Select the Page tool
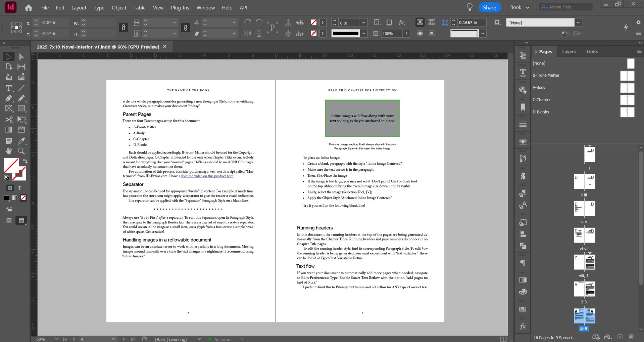Image resolution: width=644 pixels, height=342 pixels. click(9, 67)
